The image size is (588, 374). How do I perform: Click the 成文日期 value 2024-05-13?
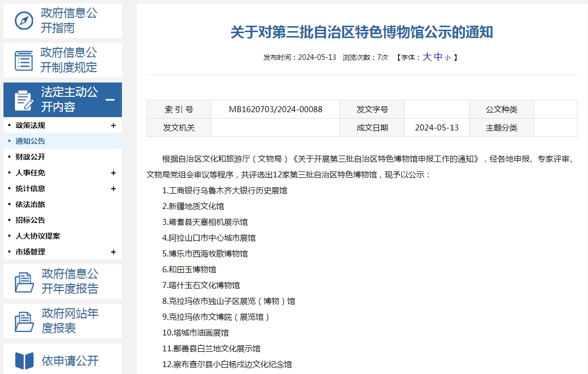437,127
